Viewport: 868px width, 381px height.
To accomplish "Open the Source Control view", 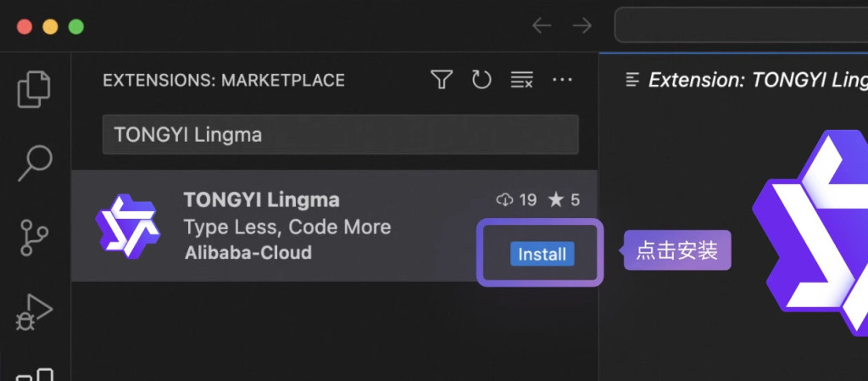I will click(x=35, y=237).
